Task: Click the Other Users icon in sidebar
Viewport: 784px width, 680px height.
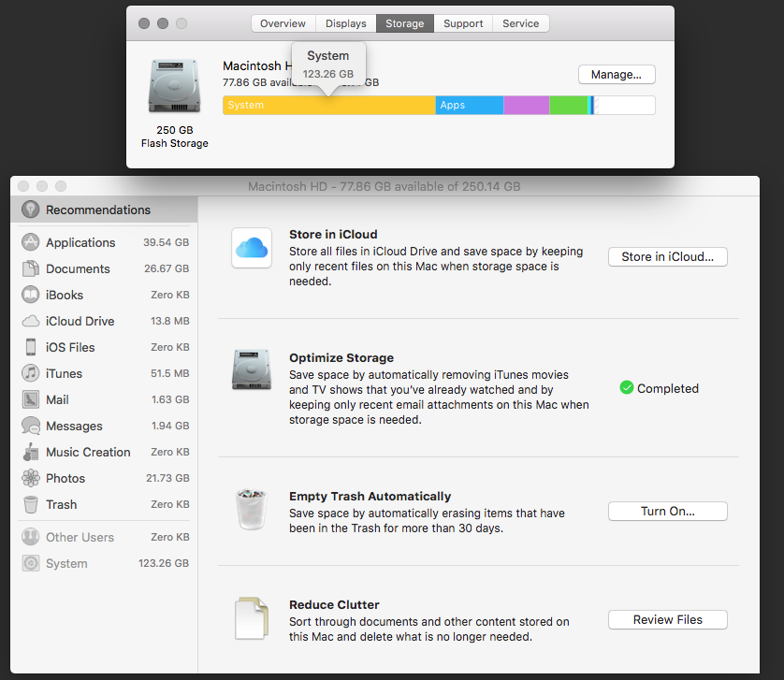Action: 31,537
